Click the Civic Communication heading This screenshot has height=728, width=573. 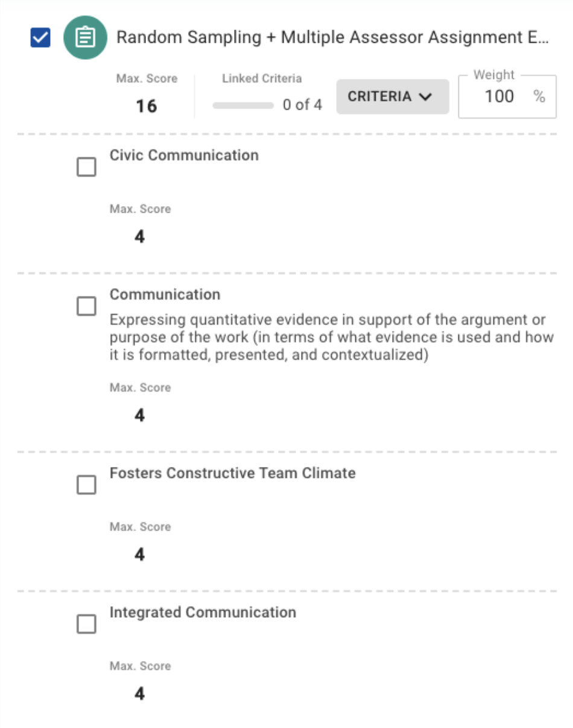click(x=184, y=155)
